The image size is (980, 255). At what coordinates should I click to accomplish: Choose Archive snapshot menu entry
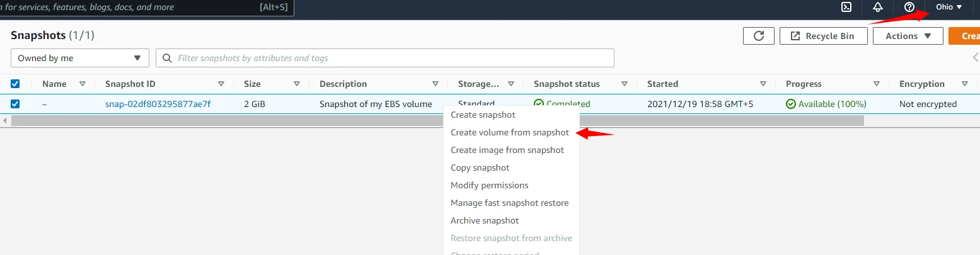pyautogui.click(x=485, y=221)
